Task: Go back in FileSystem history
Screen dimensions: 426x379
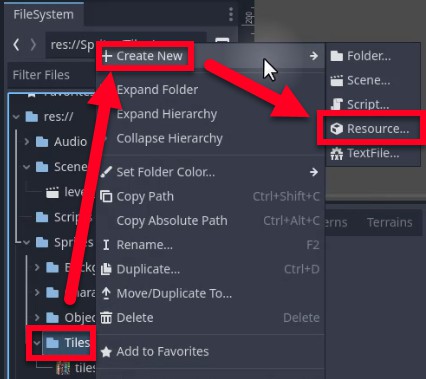Action: point(16,44)
